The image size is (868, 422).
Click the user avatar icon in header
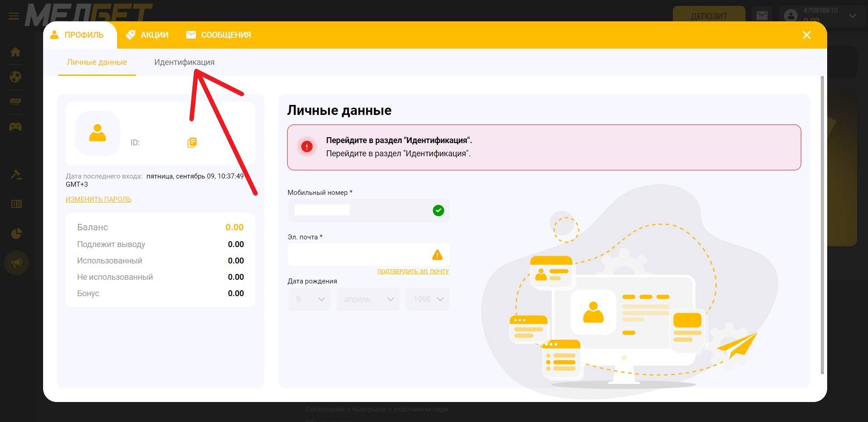(x=791, y=16)
